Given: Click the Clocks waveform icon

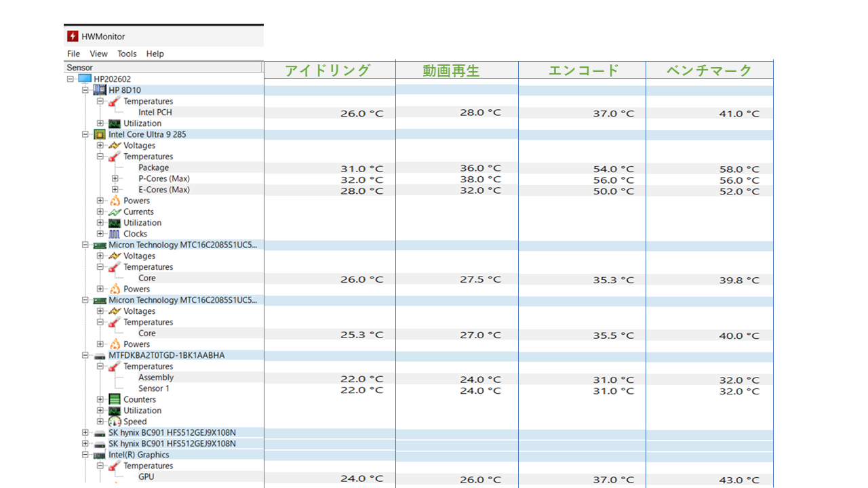Looking at the screenshot, I should click(115, 234).
